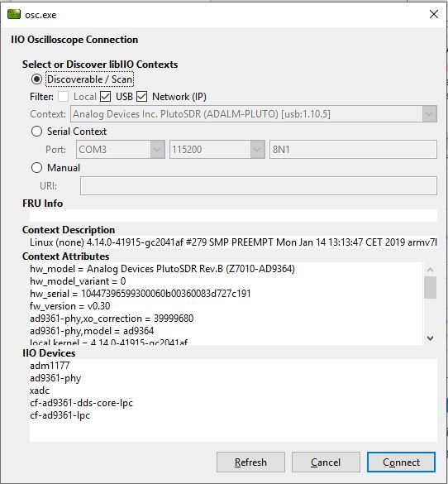Open the 115200 baud rate dropdown
This screenshot has width=448, height=484.
coord(217,150)
